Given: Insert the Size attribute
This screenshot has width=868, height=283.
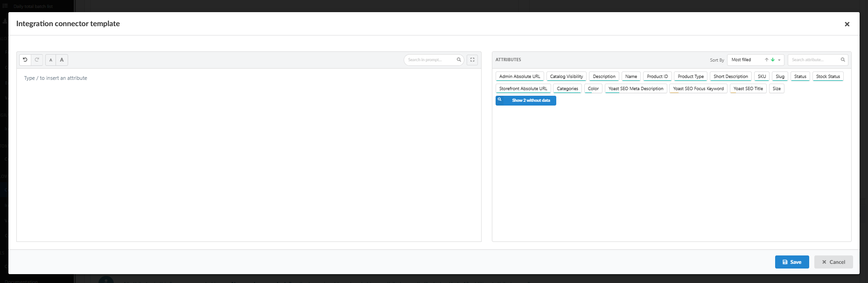Looking at the screenshot, I should coord(777,89).
